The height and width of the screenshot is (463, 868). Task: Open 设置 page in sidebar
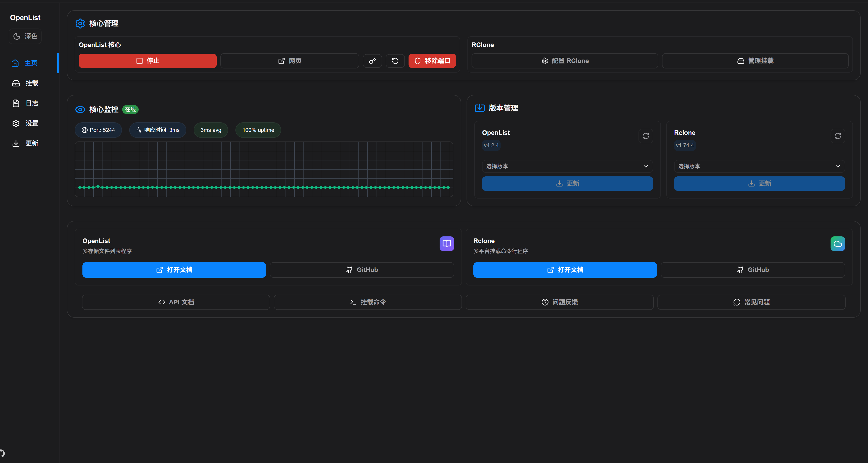coord(30,123)
